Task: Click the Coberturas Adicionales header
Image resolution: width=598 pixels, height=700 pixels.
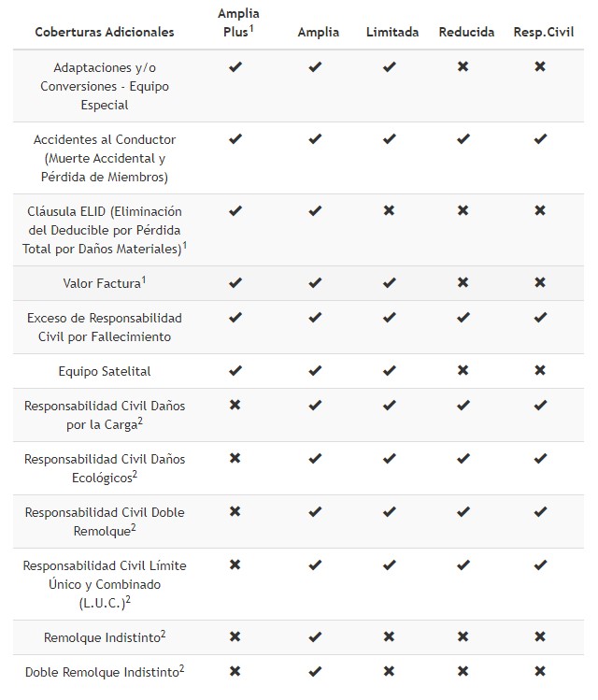Action: pyautogui.click(x=105, y=32)
